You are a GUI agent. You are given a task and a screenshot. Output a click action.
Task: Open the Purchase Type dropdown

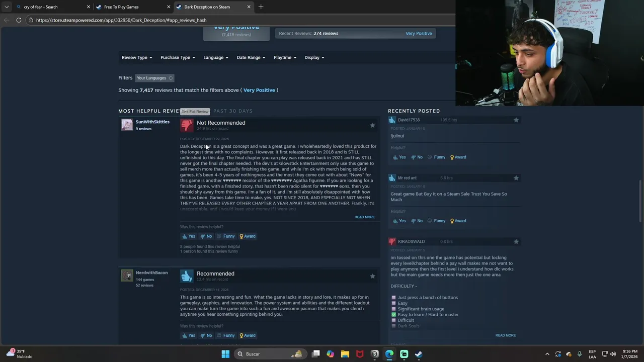coord(178,57)
